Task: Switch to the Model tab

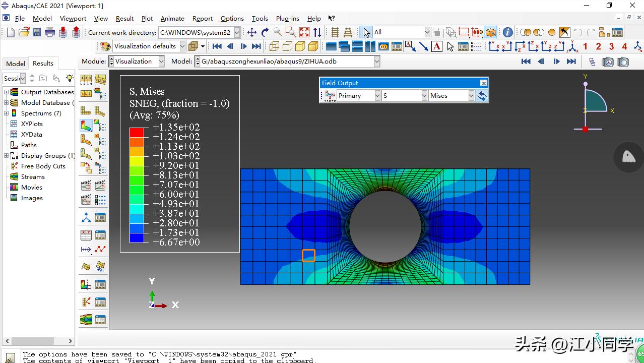Action: [16, 64]
